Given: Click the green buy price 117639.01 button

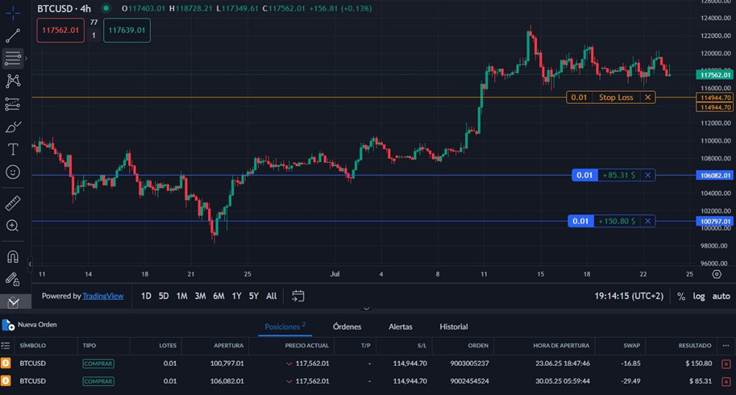Looking at the screenshot, I should [127, 30].
